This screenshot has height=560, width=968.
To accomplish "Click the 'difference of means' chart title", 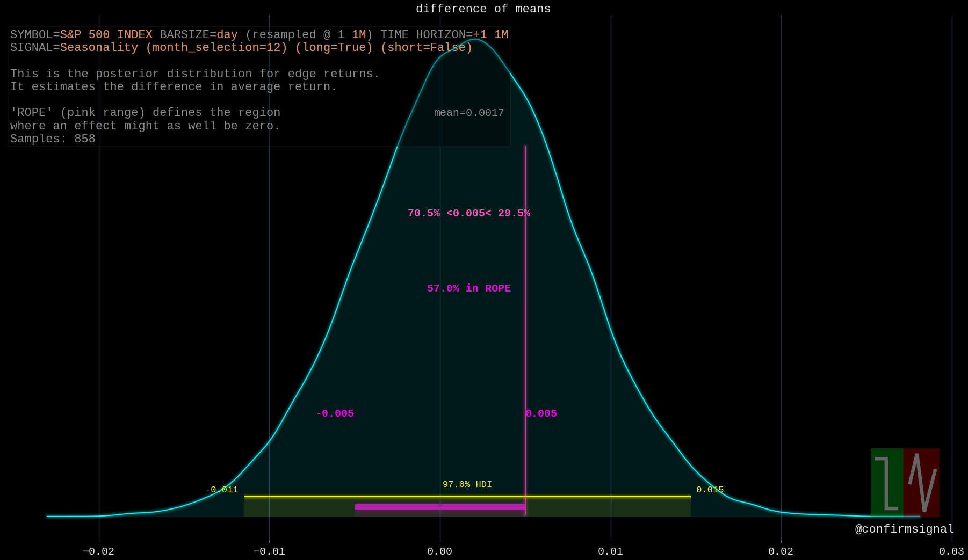I will point(483,9).
